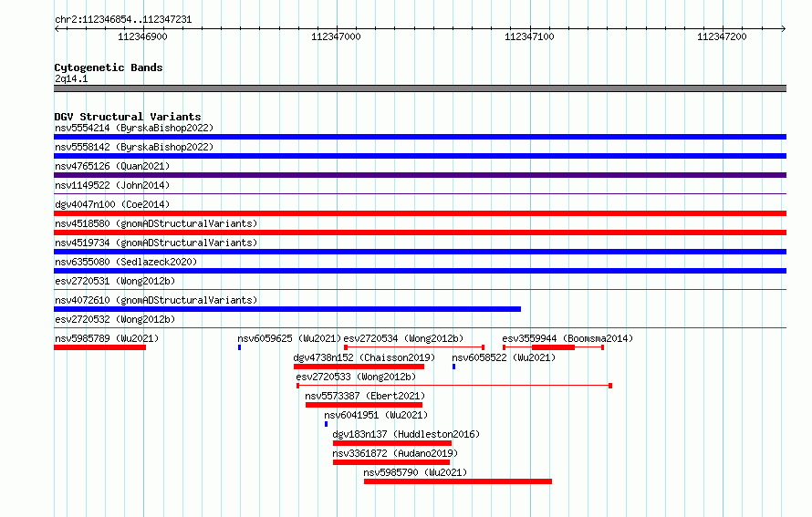Viewport: 812px width, 517px height.
Task: Open variant nsv6059625 (Wu2021) label
Action: point(289,338)
